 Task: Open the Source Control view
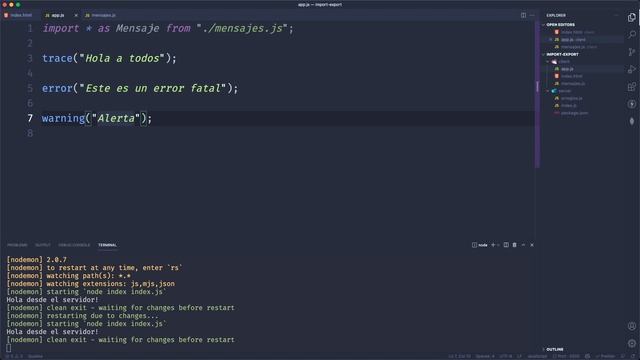pos(632,52)
